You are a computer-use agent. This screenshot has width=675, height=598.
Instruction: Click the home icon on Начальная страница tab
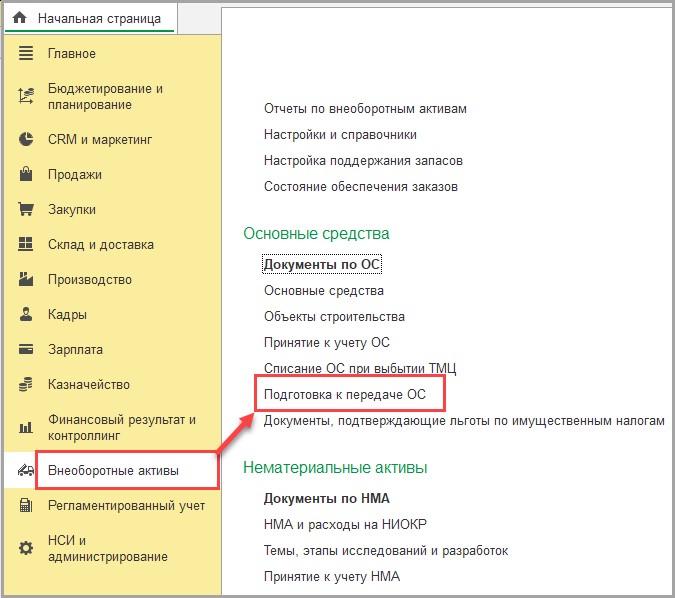tap(19, 18)
